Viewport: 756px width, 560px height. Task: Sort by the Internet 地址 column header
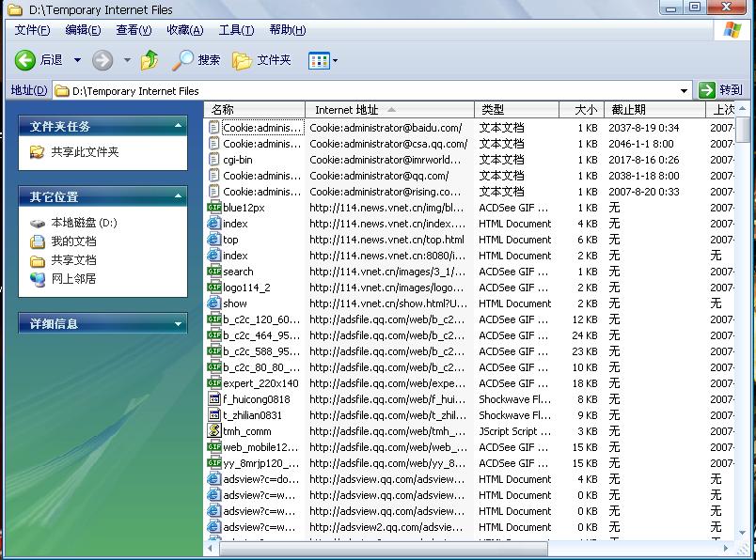click(x=389, y=110)
